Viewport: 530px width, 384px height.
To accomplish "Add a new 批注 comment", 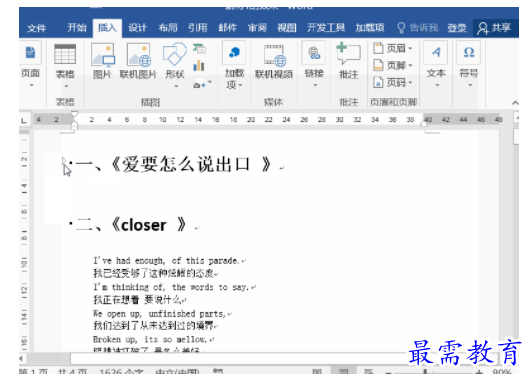I will (348, 61).
